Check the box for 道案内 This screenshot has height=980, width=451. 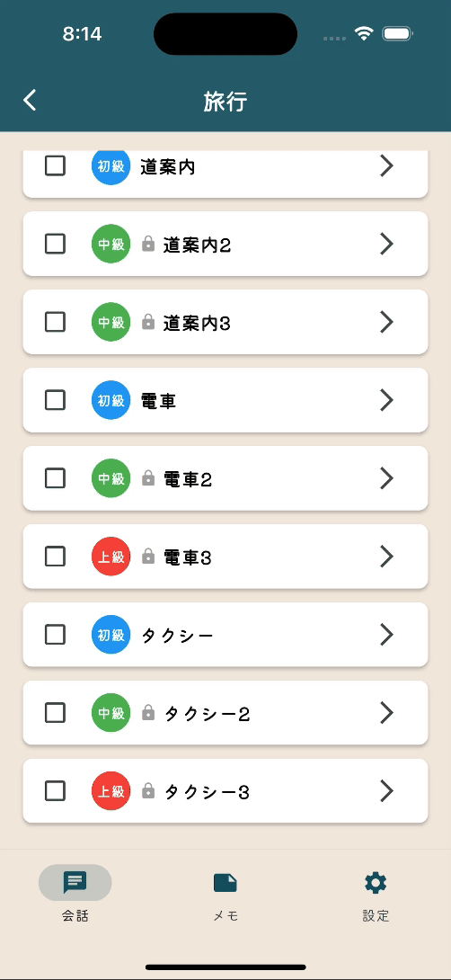(55, 165)
